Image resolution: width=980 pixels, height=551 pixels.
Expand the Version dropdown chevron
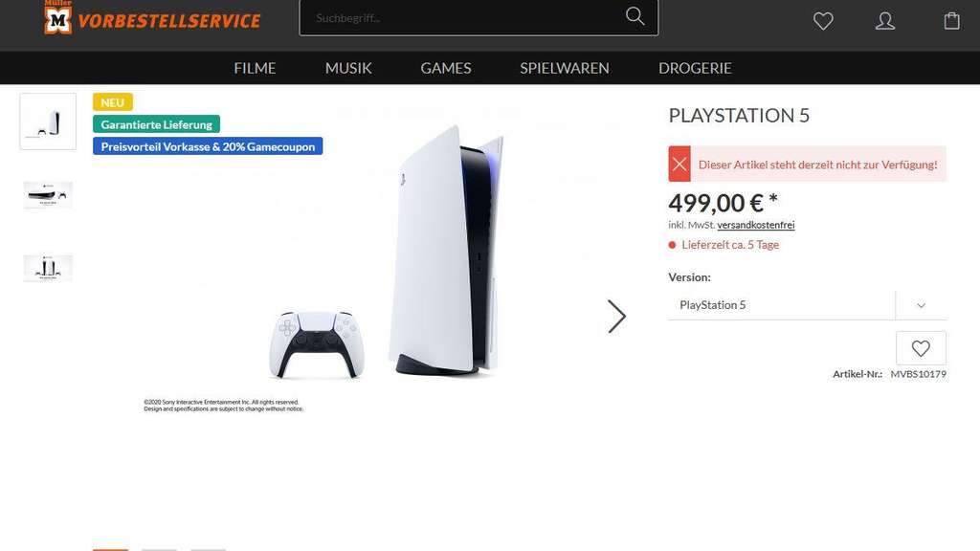click(922, 305)
